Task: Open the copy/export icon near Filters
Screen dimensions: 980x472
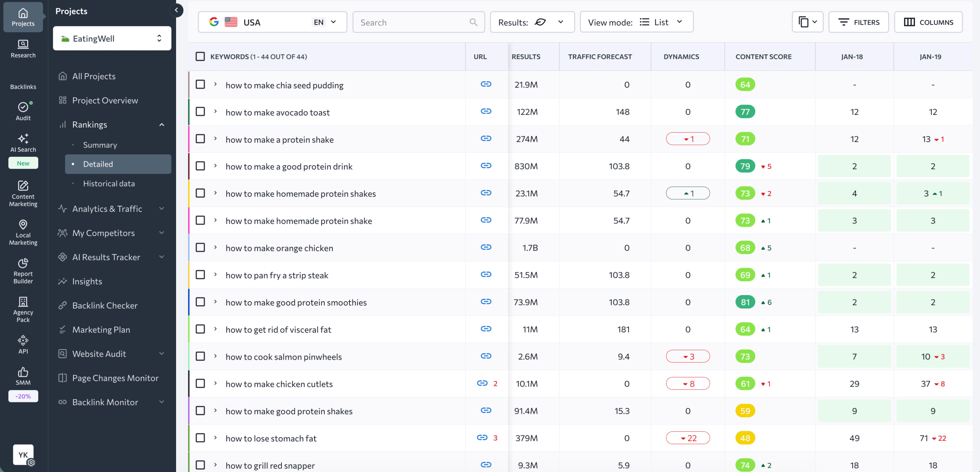Action: click(807, 22)
